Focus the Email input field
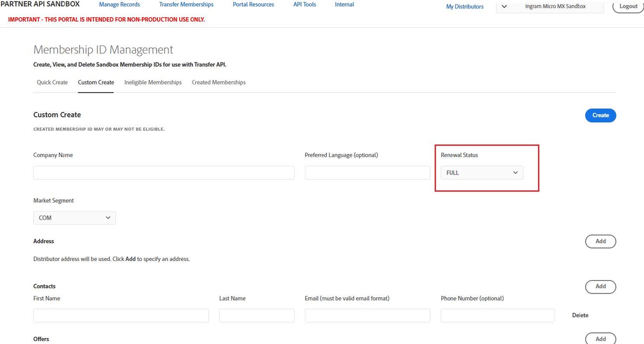This screenshot has height=344, width=644. point(367,315)
